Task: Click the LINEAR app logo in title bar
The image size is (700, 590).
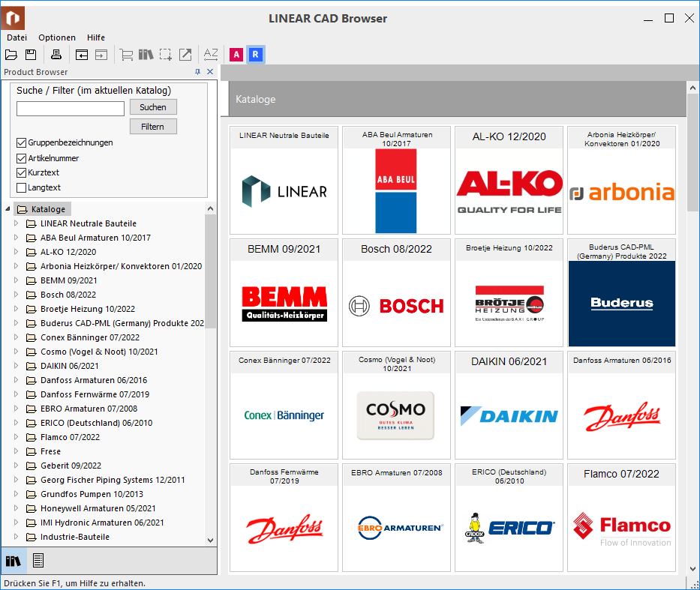Action: click(x=13, y=18)
